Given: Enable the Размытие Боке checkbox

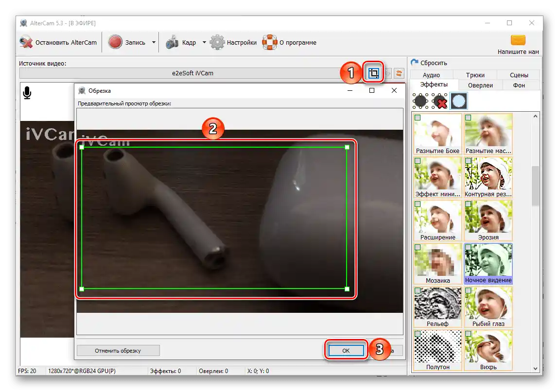Looking at the screenshot, I should coord(418,118).
